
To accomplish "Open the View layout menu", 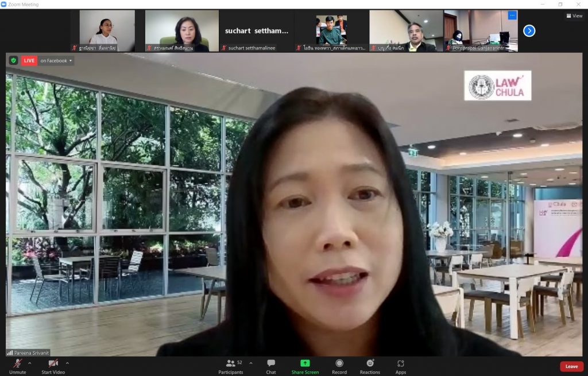I will [x=574, y=16].
